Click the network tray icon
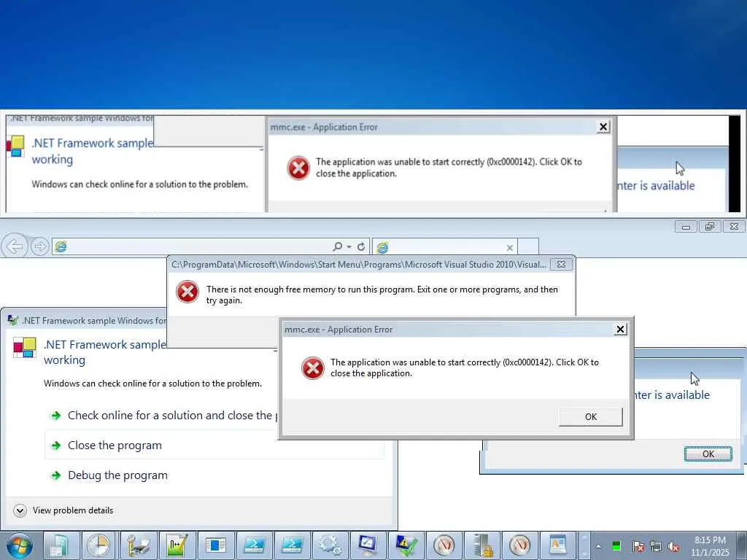Image resolution: width=747 pixels, height=560 pixels. [x=656, y=546]
